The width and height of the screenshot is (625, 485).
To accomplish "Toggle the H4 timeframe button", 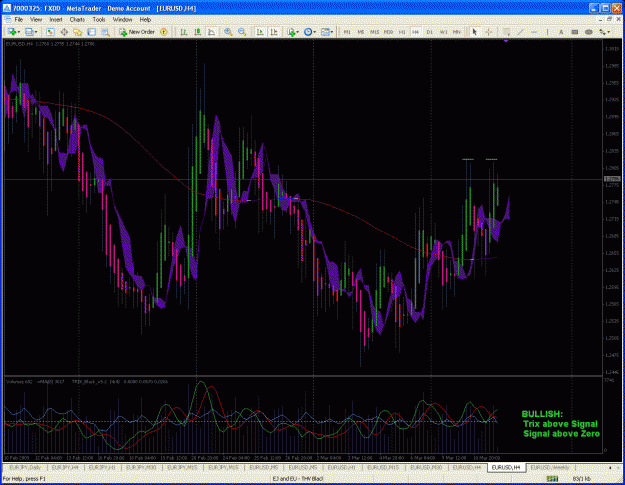I will pyautogui.click(x=415, y=32).
